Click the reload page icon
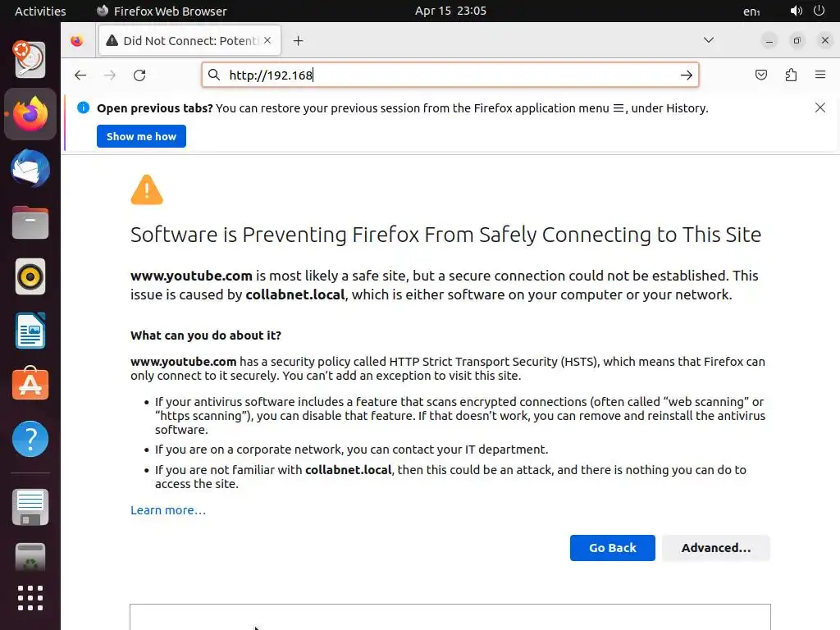 coord(139,75)
